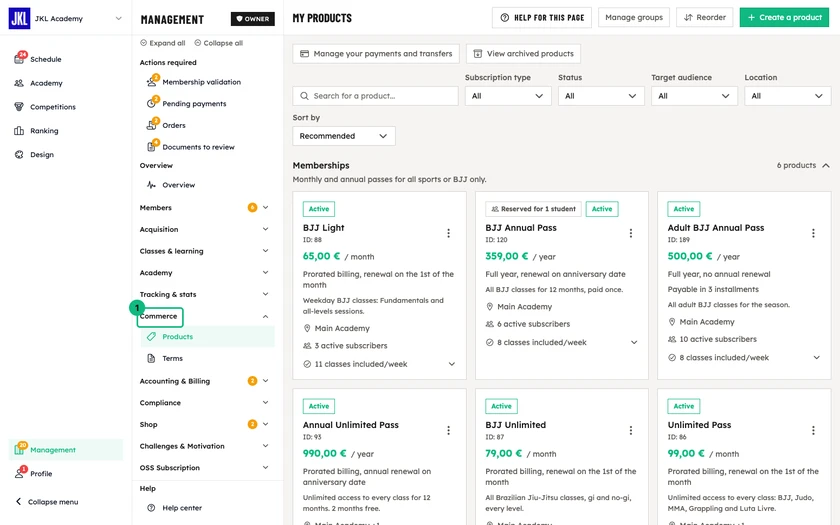Open the Overview pulse icon
Image resolution: width=840 pixels, height=525 pixels.
pos(152,185)
